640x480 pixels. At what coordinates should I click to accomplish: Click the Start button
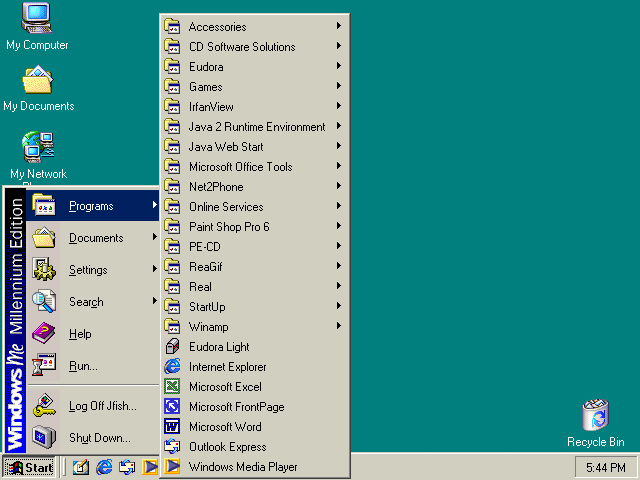click(x=29, y=467)
